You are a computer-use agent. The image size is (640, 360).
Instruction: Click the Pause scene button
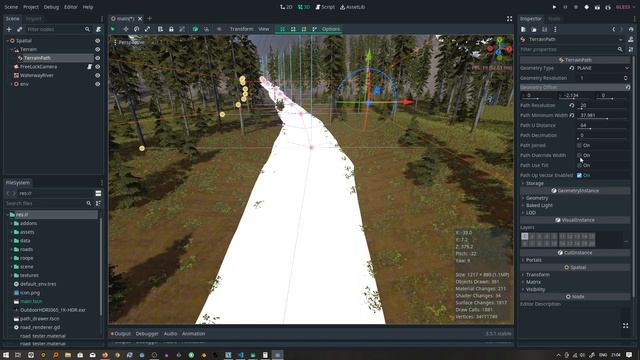[x=565, y=7]
